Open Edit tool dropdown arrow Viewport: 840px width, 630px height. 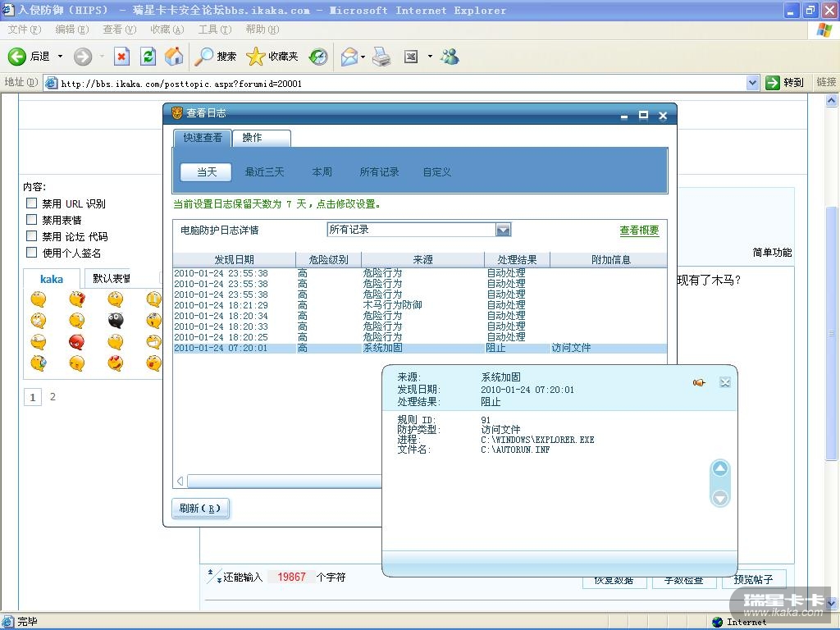pyautogui.click(x=430, y=57)
